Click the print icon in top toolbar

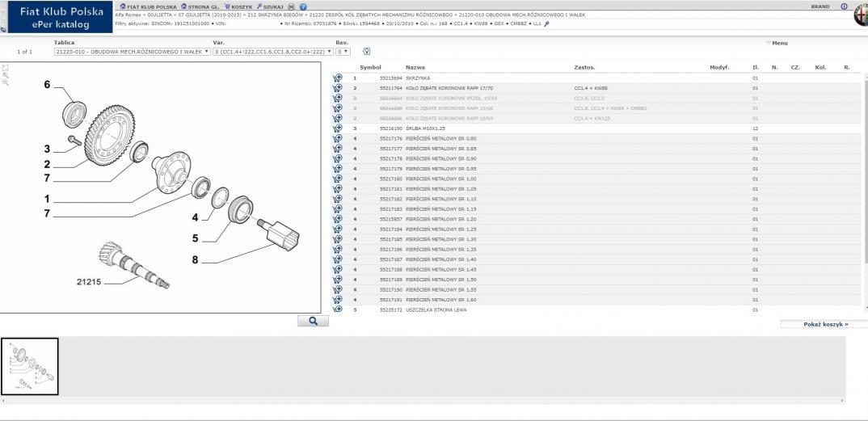(292, 6)
